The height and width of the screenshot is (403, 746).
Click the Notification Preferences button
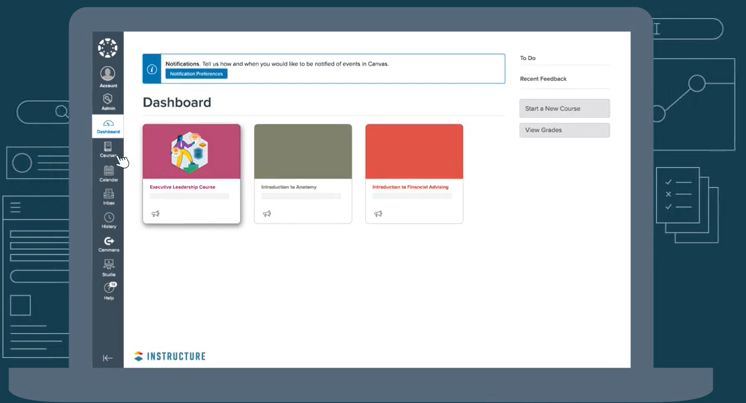click(196, 74)
